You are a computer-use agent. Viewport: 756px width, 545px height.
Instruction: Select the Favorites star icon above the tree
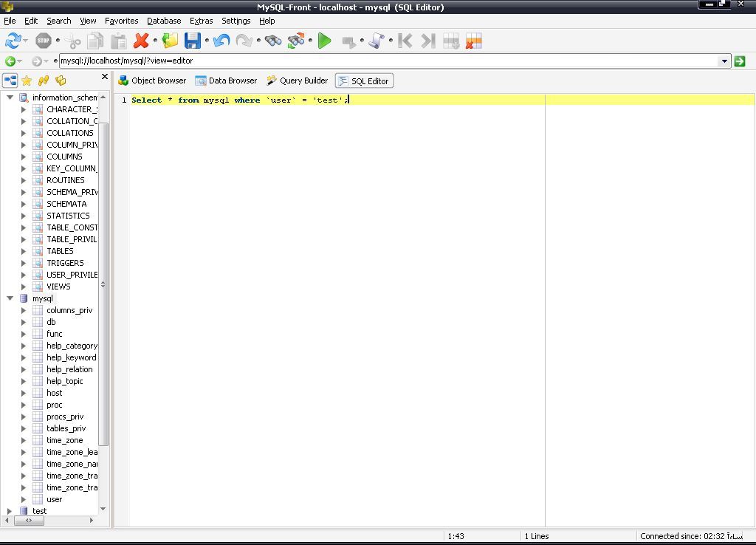coord(27,80)
